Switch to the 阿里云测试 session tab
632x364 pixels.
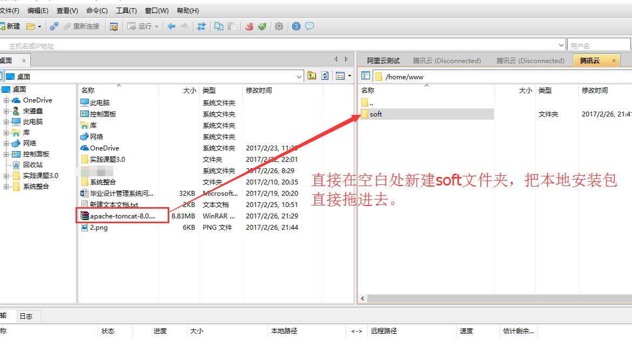(x=383, y=60)
